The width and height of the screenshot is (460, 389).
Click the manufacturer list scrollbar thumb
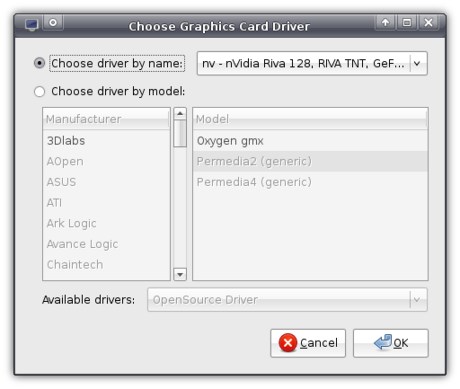pos(180,133)
